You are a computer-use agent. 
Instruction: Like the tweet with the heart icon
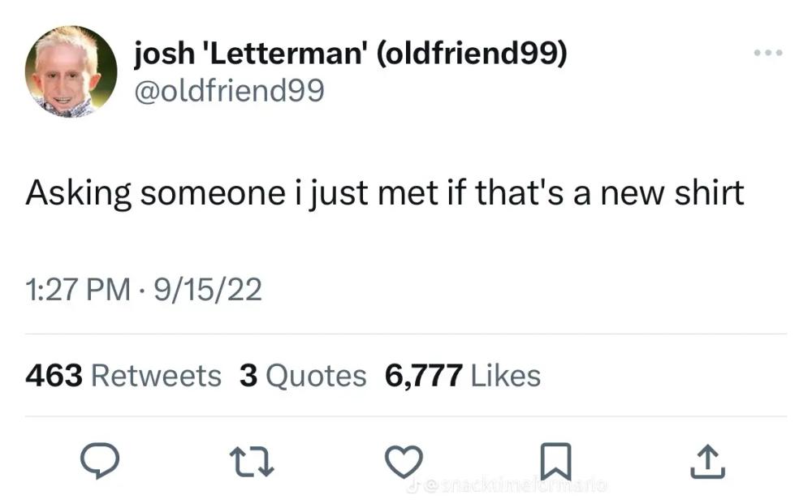pyautogui.click(x=404, y=462)
